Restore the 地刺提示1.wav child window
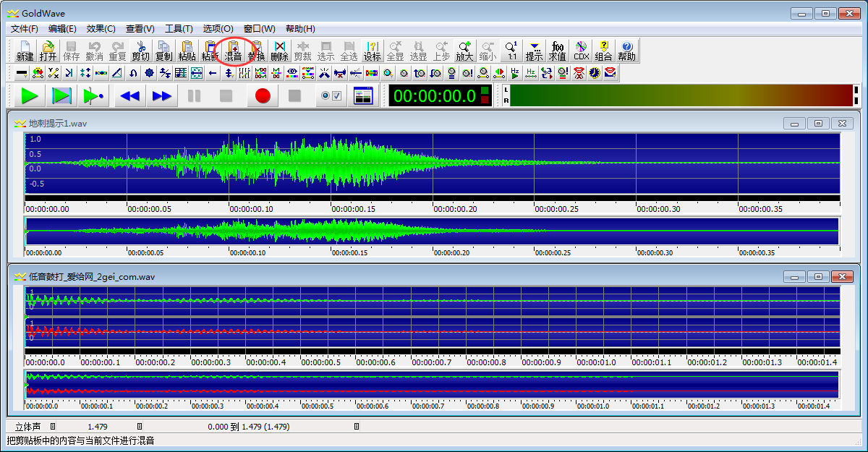 tap(818, 124)
